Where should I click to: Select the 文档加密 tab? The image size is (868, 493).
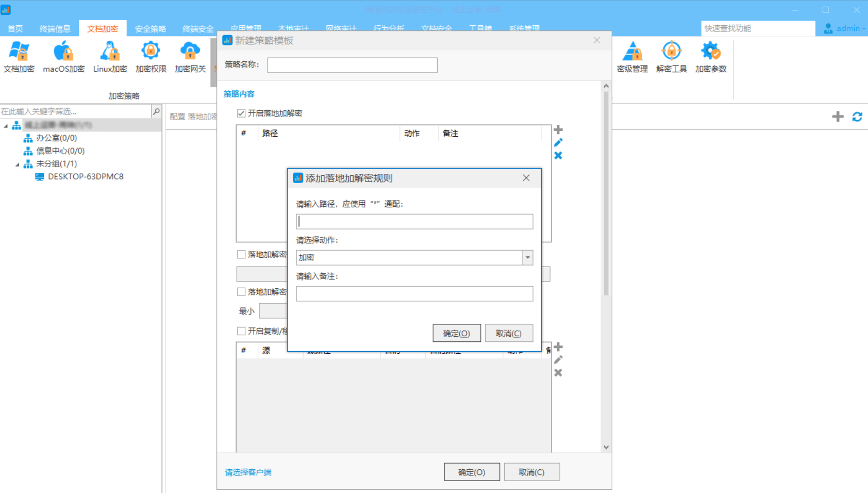[103, 28]
